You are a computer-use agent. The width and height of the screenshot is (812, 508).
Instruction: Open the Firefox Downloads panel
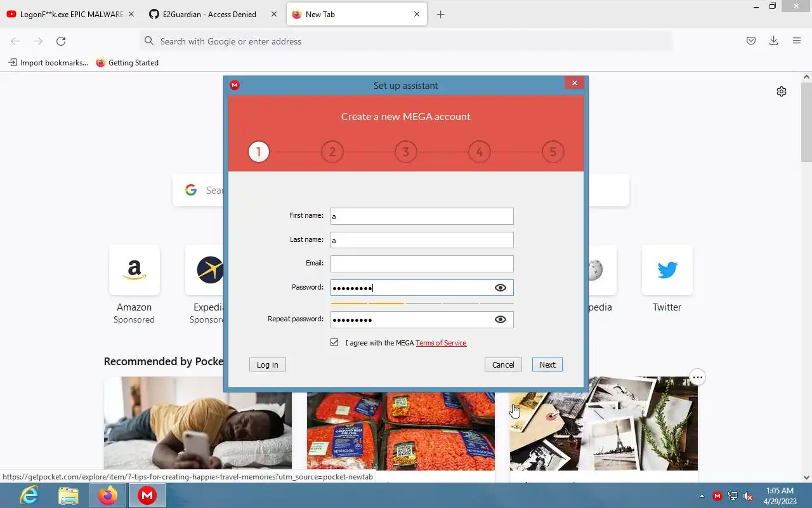[774, 41]
